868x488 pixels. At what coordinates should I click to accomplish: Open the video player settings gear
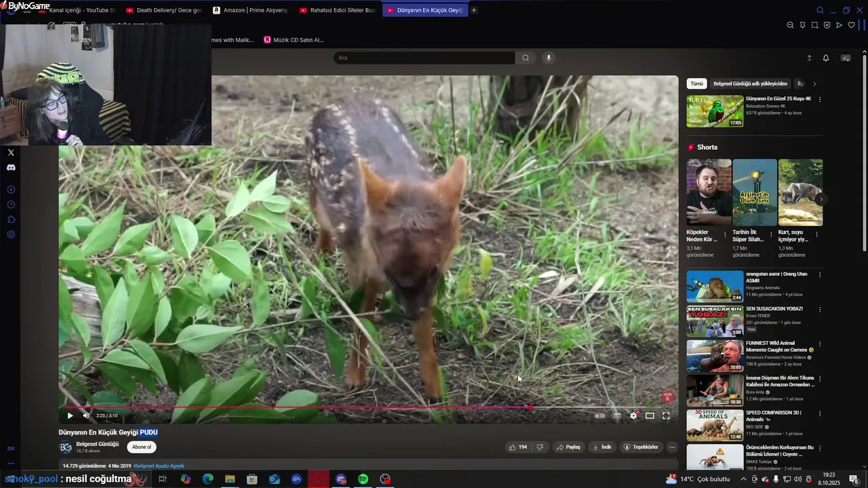[633, 415]
